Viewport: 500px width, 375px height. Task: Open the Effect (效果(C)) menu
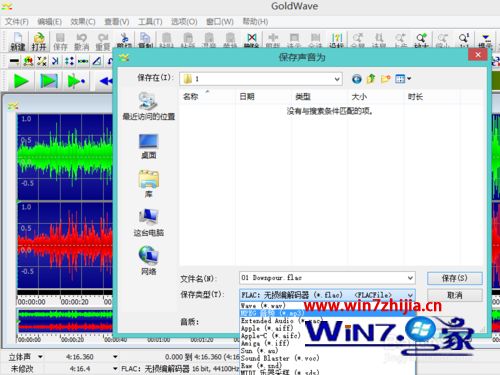[83, 22]
